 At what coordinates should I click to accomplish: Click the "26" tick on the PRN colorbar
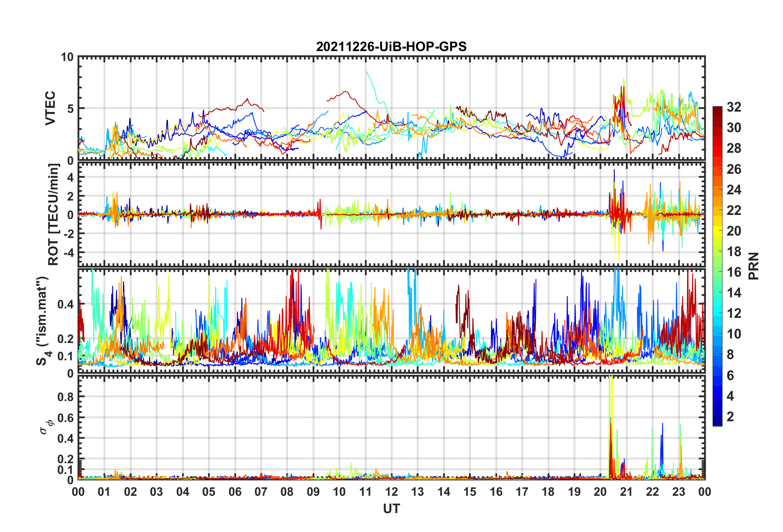pyautogui.click(x=734, y=169)
